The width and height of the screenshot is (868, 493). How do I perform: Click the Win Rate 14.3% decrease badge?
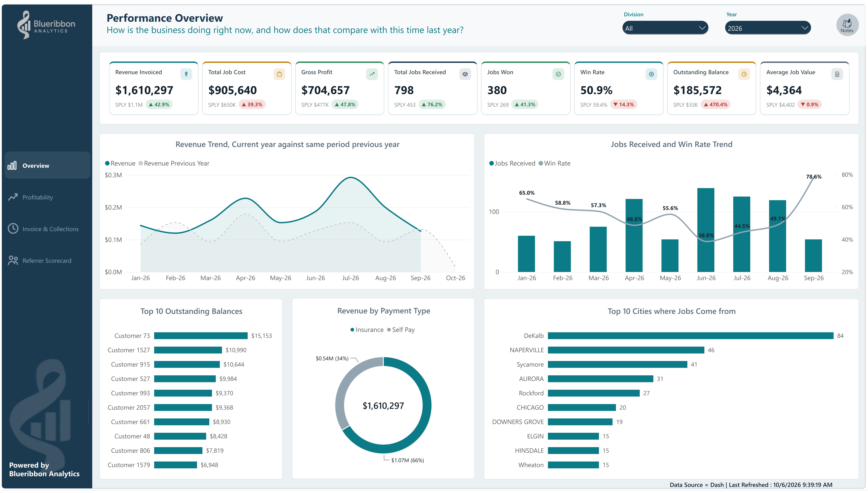coord(624,105)
